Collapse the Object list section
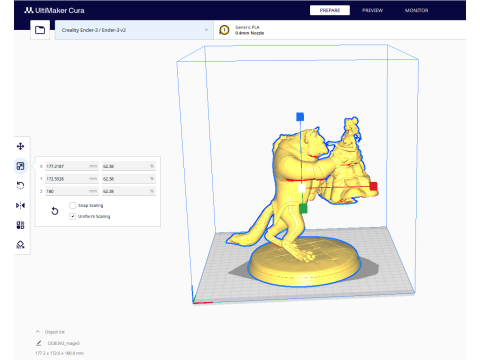Screen dimensions: 480x360 click(x=38, y=332)
